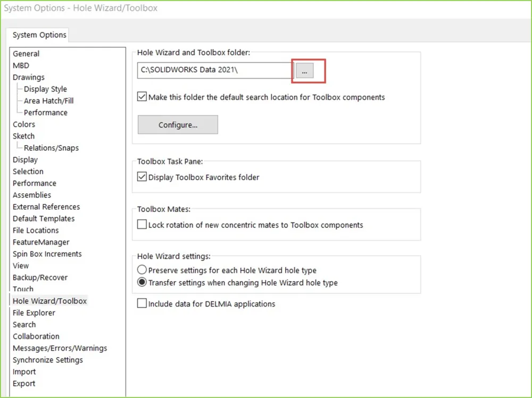Go to File Locations options
The height and width of the screenshot is (398, 532).
[x=36, y=230]
